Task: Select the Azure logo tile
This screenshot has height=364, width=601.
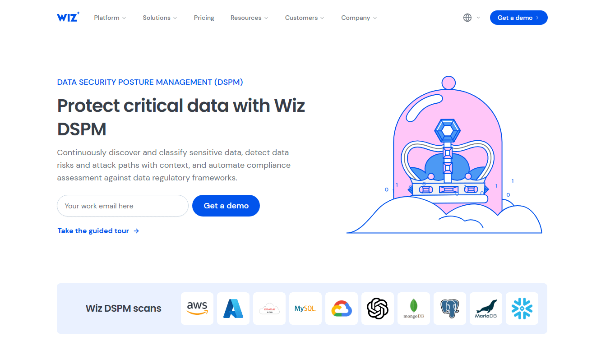Action: tap(233, 309)
